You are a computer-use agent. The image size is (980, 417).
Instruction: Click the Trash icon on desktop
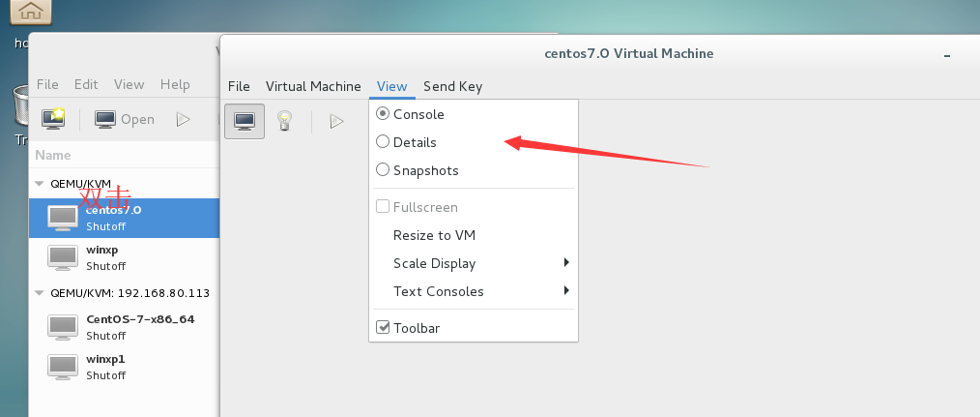(x=20, y=105)
